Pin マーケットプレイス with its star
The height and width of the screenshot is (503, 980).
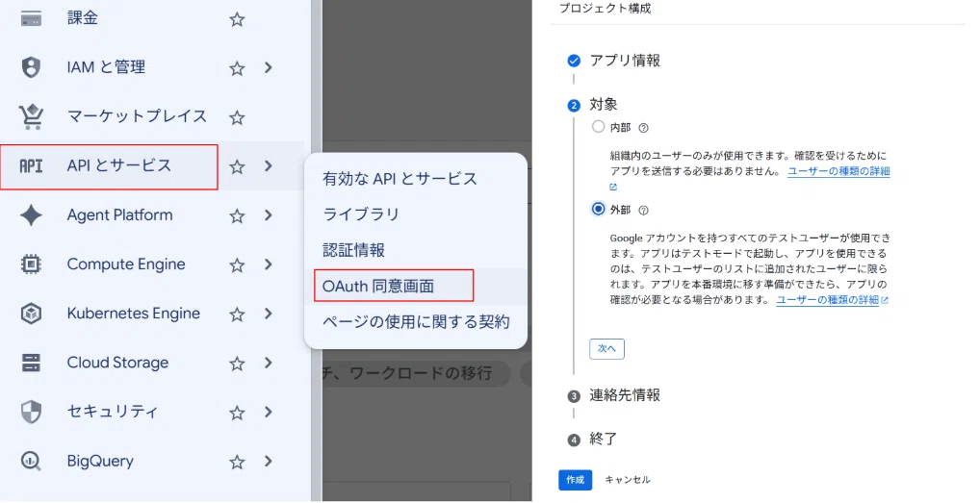237,117
